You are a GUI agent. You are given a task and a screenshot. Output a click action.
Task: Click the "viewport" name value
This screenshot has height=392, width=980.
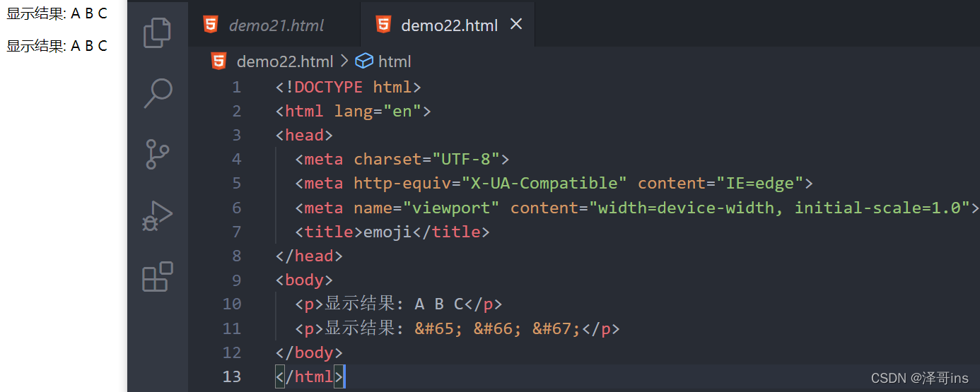coord(451,208)
